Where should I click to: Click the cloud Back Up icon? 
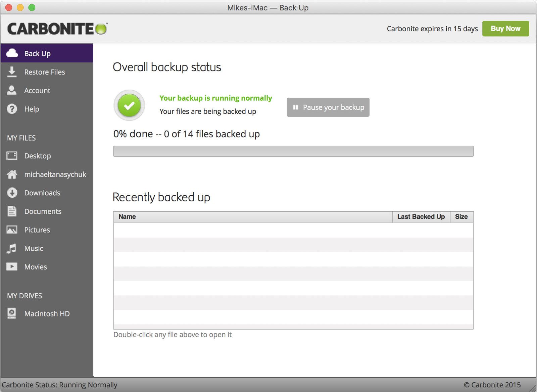pyautogui.click(x=12, y=53)
